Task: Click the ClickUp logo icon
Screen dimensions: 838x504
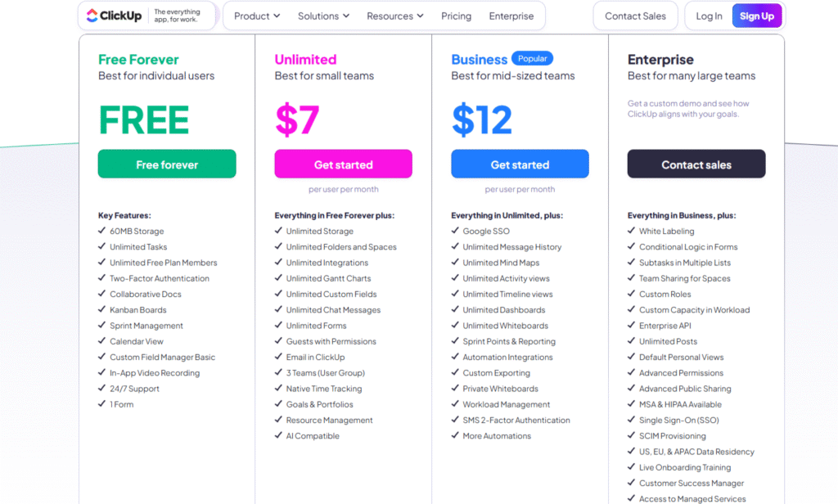Action: [x=92, y=16]
